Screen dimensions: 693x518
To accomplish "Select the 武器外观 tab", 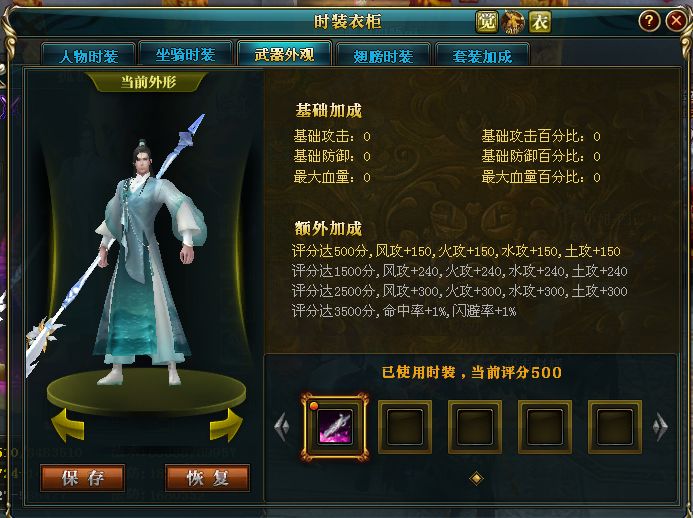I will (x=285, y=54).
